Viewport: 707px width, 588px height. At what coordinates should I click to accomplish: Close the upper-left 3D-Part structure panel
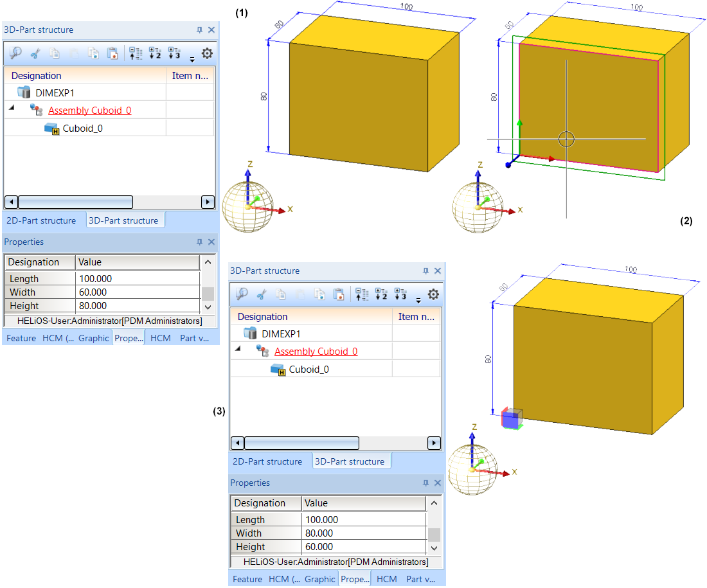pos(211,30)
